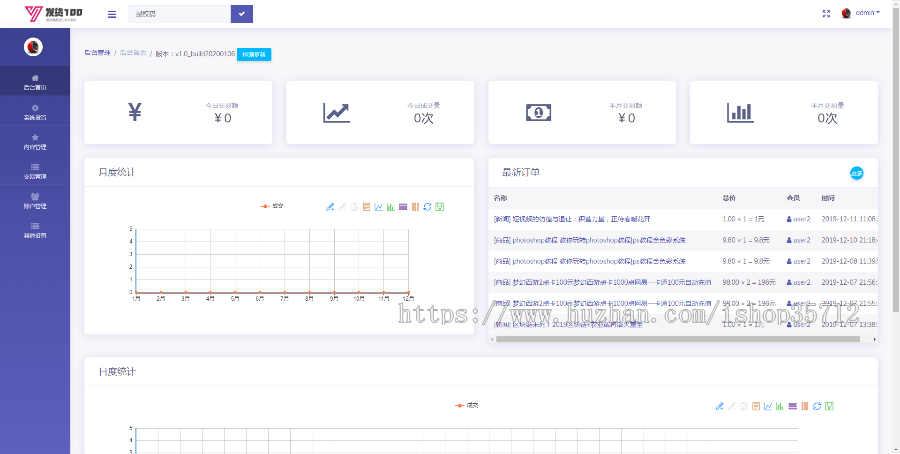Open the gear system settings sidebar item

pos(35,111)
